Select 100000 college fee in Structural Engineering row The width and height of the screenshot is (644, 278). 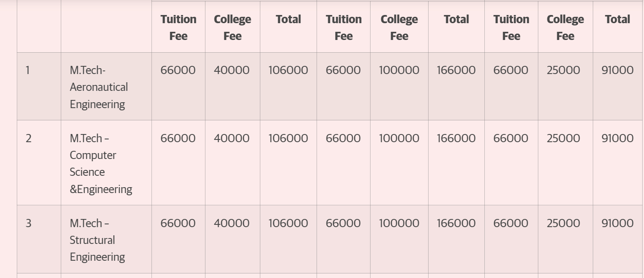coord(399,223)
